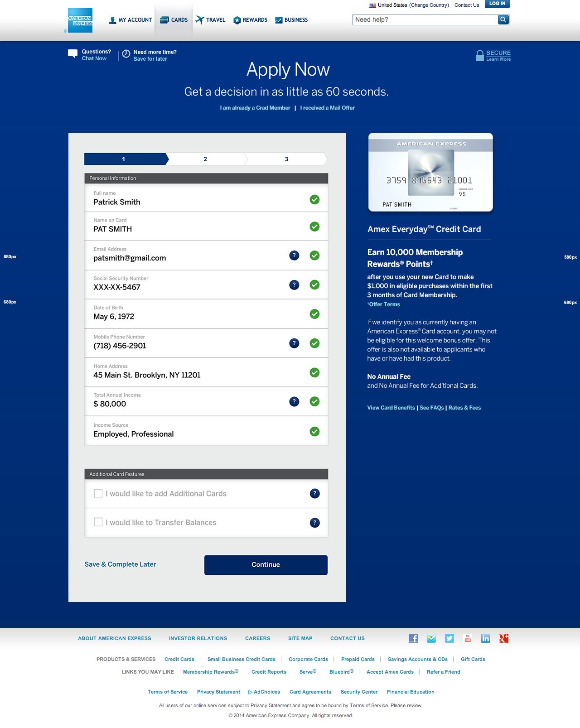This screenshot has width=580, height=728.
Task: Open the Business menu
Action: (x=291, y=20)
